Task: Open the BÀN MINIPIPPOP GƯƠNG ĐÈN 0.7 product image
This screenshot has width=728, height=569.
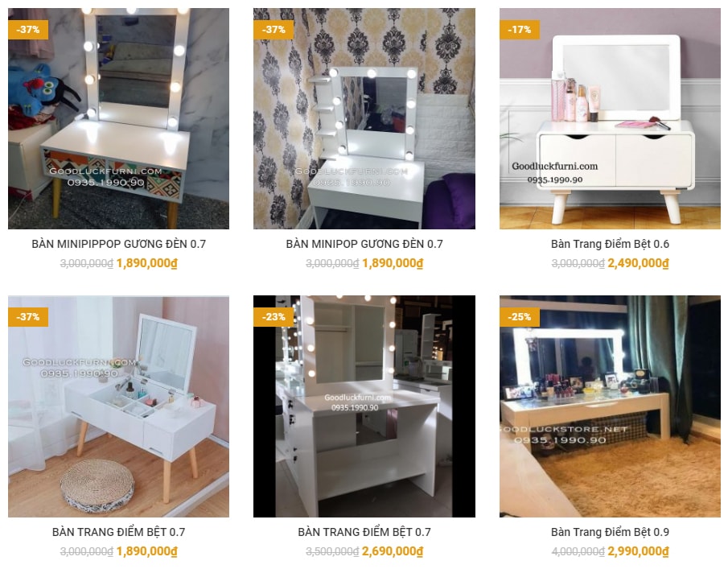Action: point(118,118)
